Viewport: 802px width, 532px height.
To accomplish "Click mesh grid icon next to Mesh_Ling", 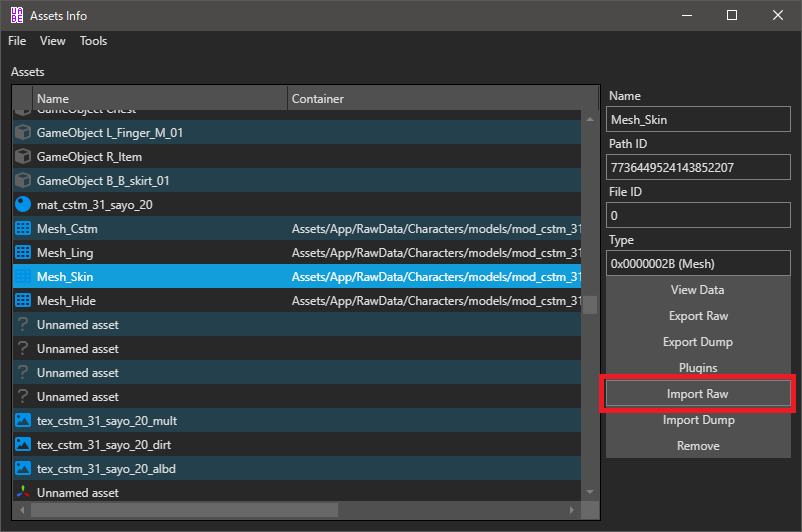I will point(23,253).
